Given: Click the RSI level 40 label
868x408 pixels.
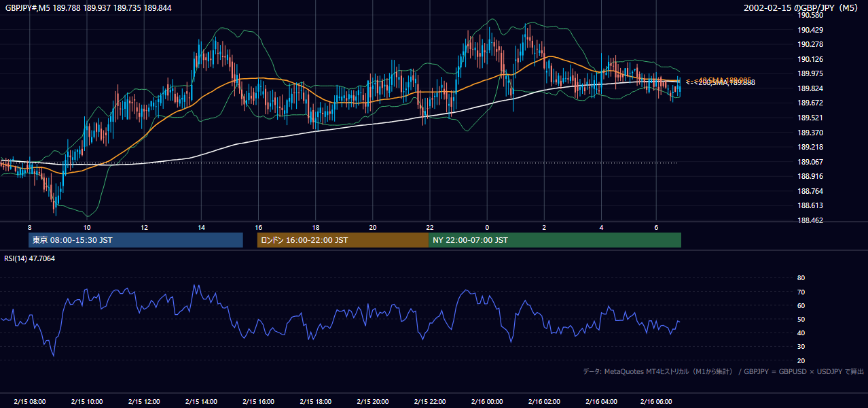Looking at the screenshot, I should point(801,333).
